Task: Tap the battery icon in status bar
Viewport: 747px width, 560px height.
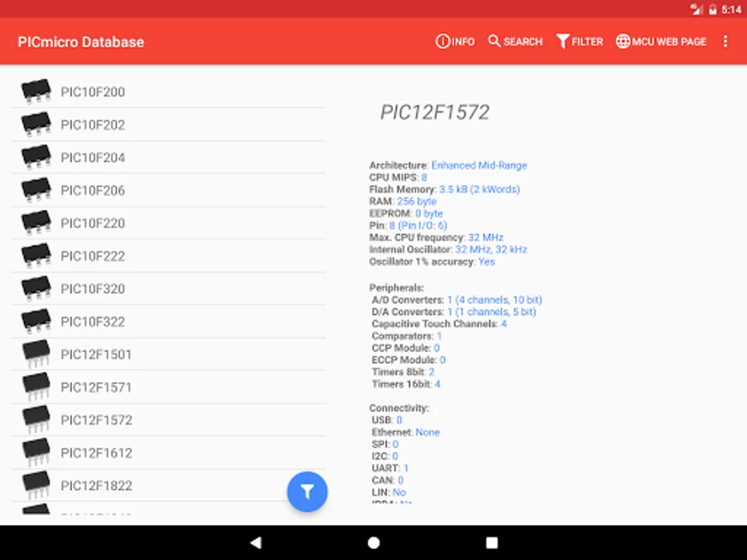Action: click(713, 9)
